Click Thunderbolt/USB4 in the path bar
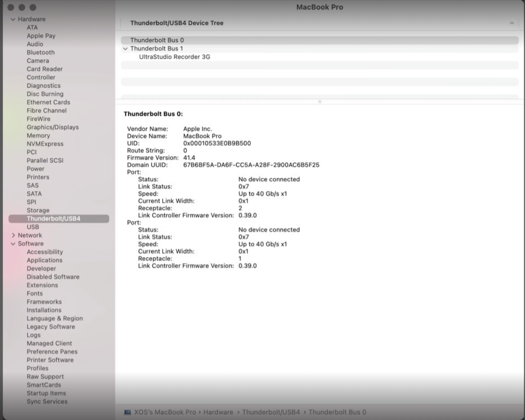 pos(271,412)
